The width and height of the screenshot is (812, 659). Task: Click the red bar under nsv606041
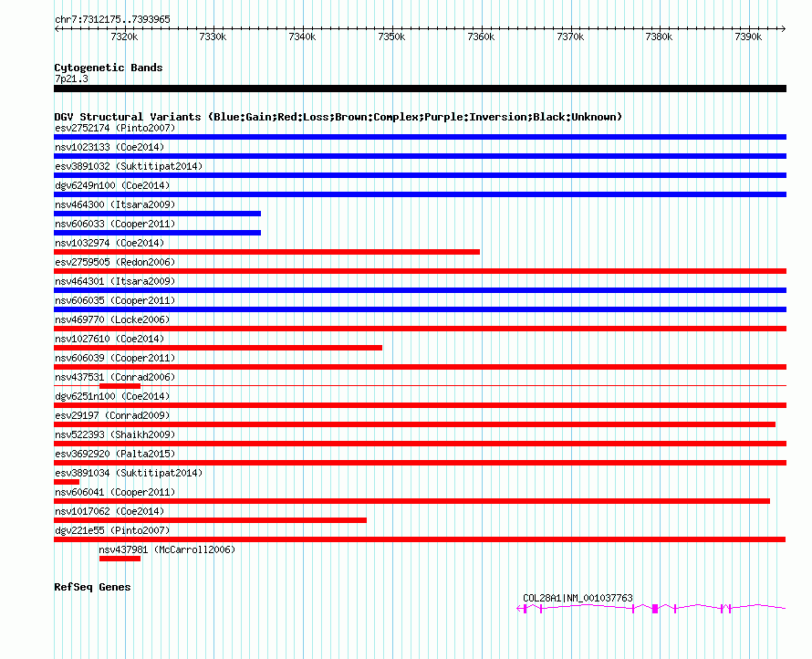pyautogui.click(x=411, y=501)
